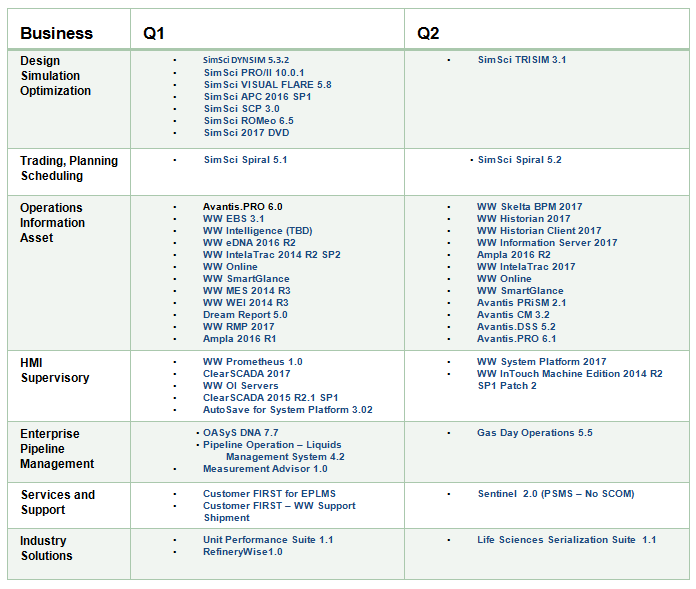This screenshot has height=589, width=696.
Task: Click Dream Report 5.0 link
Action: click(x=245, y=314)
